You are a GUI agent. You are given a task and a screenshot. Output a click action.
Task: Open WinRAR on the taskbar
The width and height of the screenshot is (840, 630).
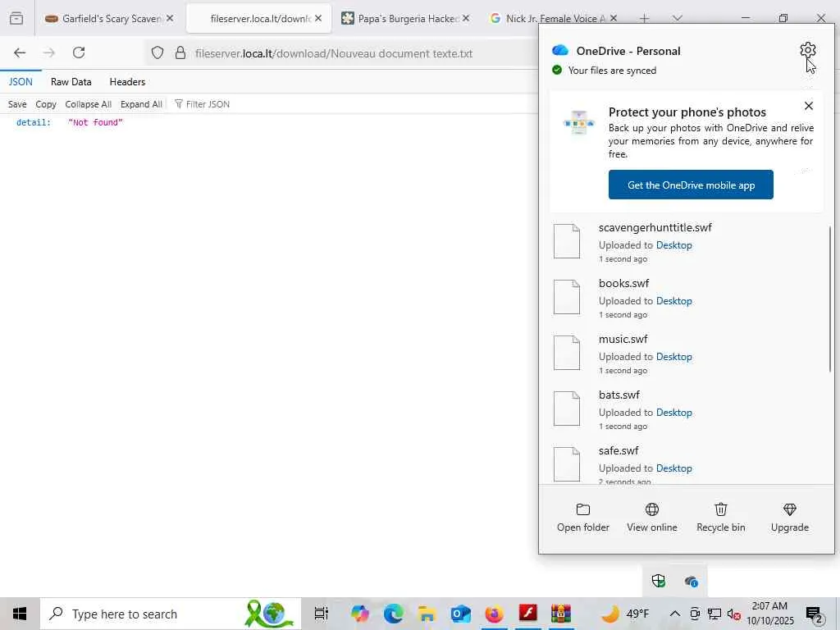(561, 614)
